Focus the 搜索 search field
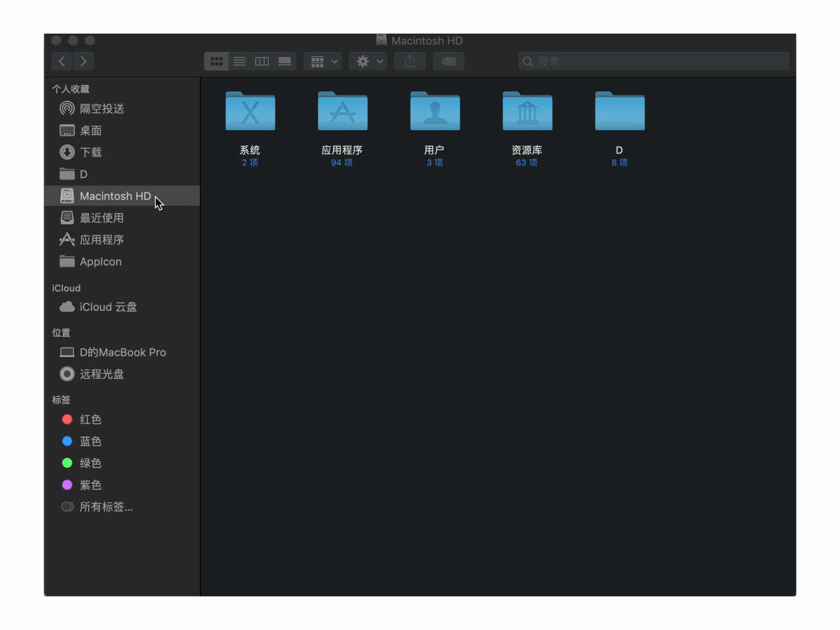Viewport: 840px width, 630px height. tap(653, 61)
